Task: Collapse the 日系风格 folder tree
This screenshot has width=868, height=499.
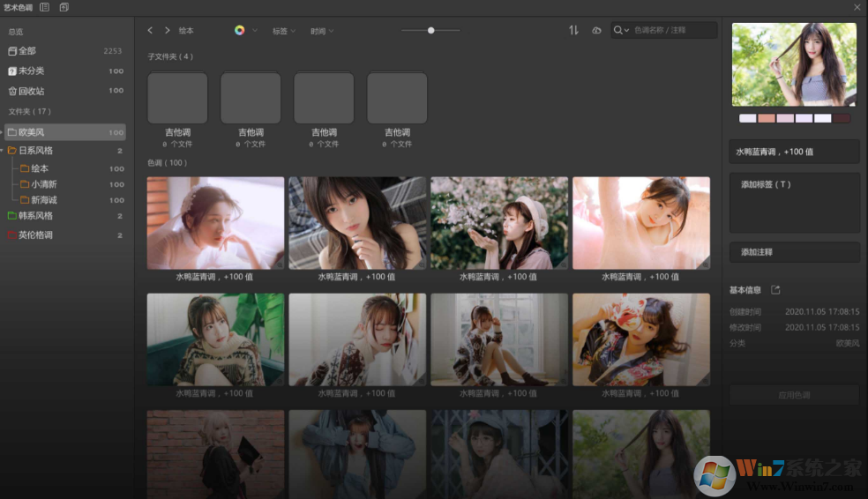Action: coord(4,151)
